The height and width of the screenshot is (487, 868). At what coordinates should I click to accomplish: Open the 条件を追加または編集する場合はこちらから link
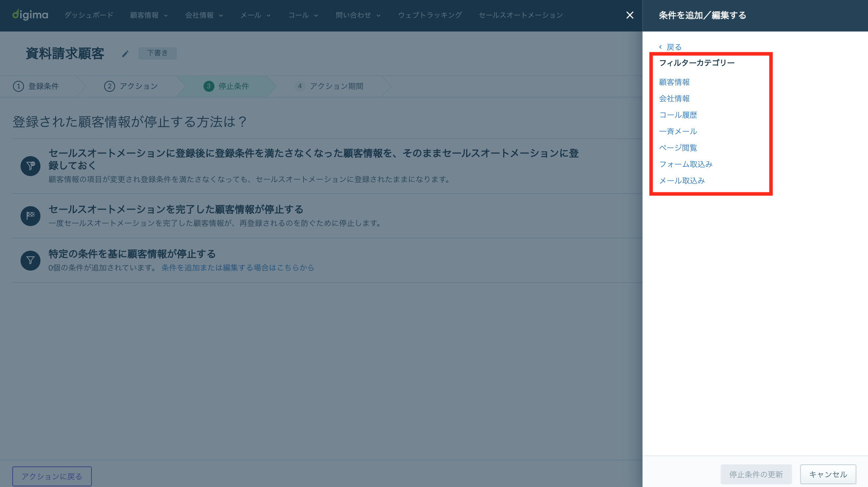[238, 267]
